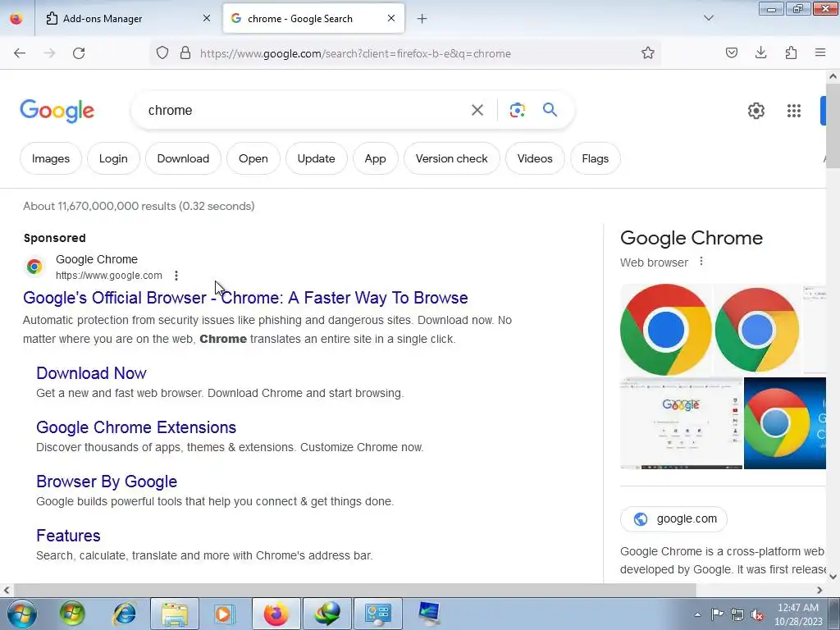Click the vertical scrollbar down arrow
This screenshot has height=630, width=840.
pyautogui.click(x=833, y=577)
